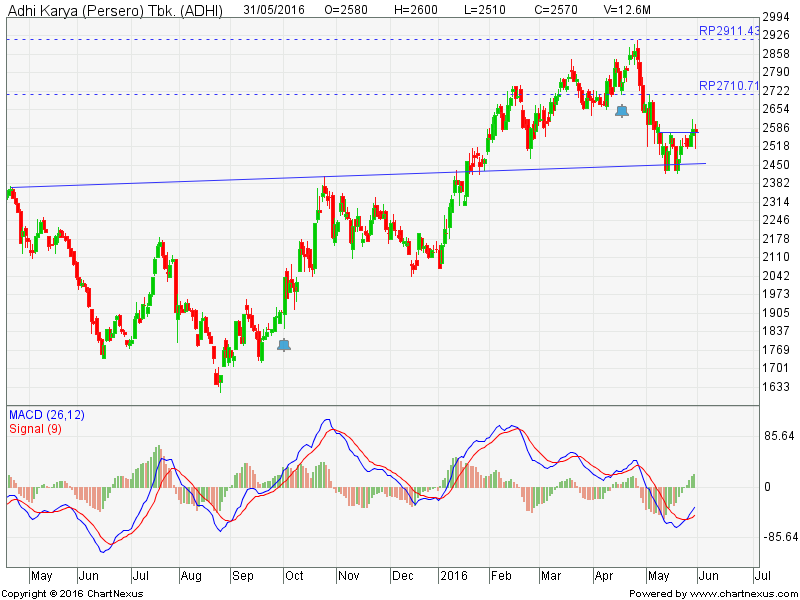
Task: Select the Feb marker on time axis
Action: pyautogui.click(x=500, y=576)
